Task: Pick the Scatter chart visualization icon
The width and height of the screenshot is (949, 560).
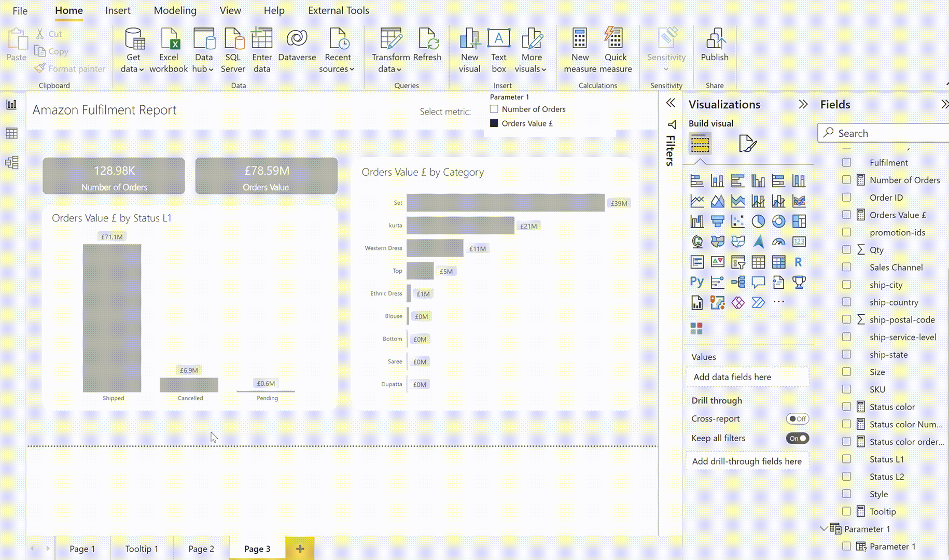Action: (738, 221)
